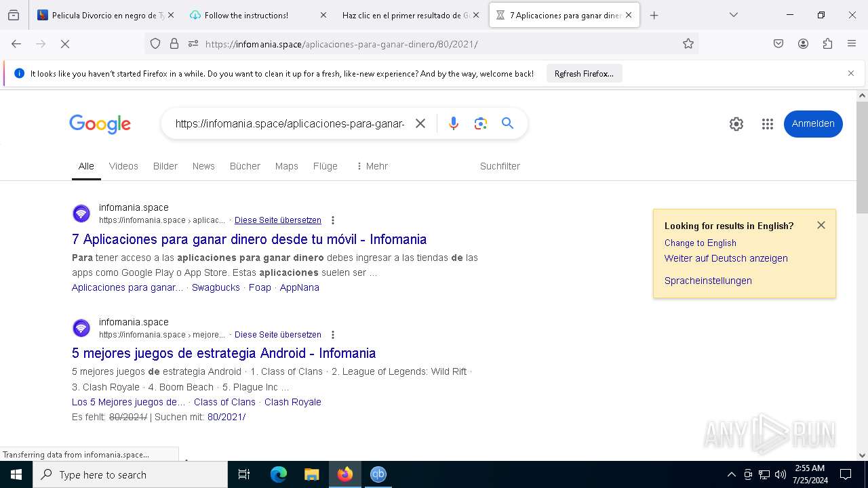
Task: Open the Class of Clans sitelink
Action: 224,402
